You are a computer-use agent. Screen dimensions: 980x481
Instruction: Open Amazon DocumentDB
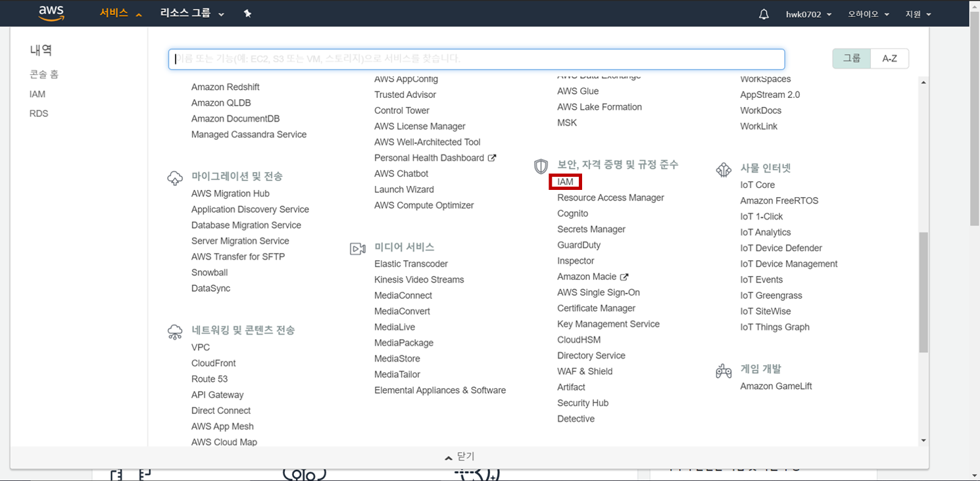pos(235,118)
